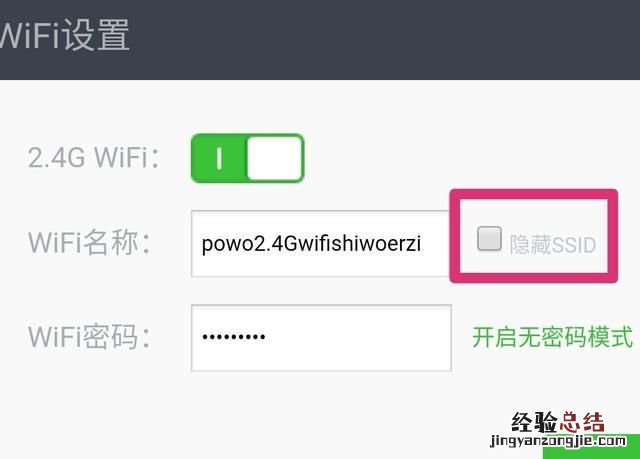
Task: Click the WiFi设置 header title
Action: (64, 35)
